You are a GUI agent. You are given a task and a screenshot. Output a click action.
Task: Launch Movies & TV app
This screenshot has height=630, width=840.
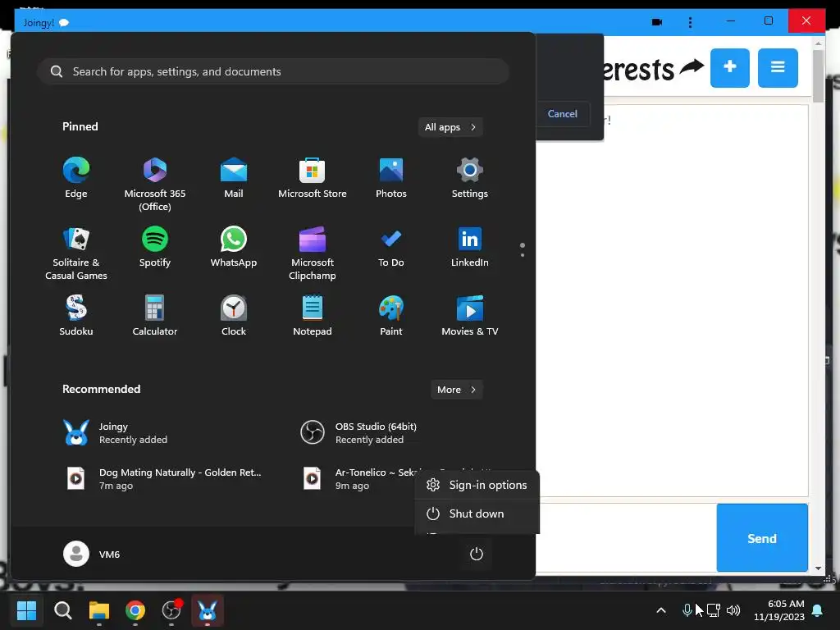point(470,316)
